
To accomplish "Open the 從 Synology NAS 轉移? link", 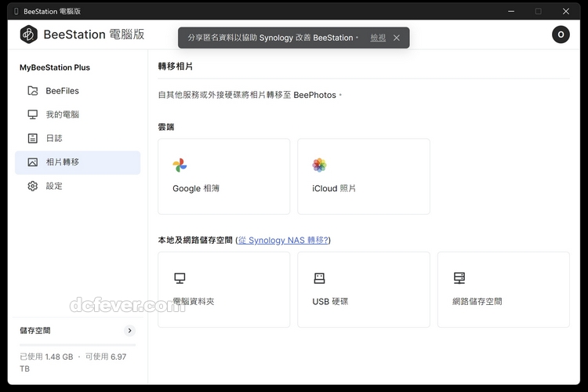I will coord(283,240).
